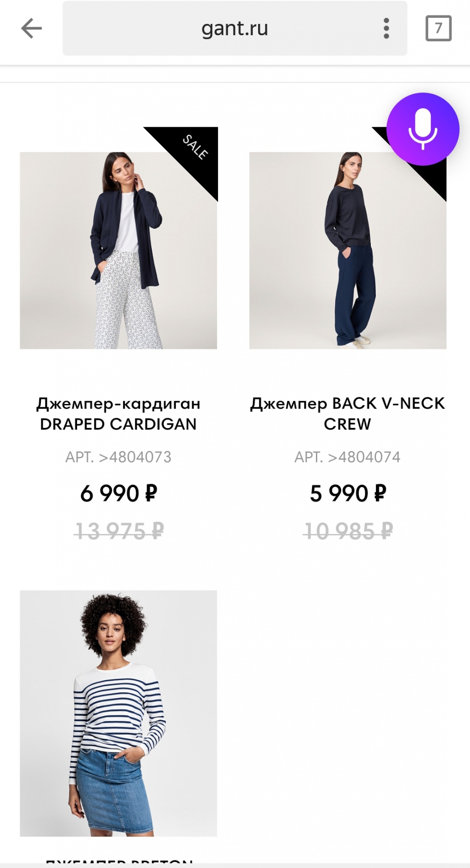Open the striped Breton jumper photo
Viewport: 470px width, 868px height.
(118, 713)
